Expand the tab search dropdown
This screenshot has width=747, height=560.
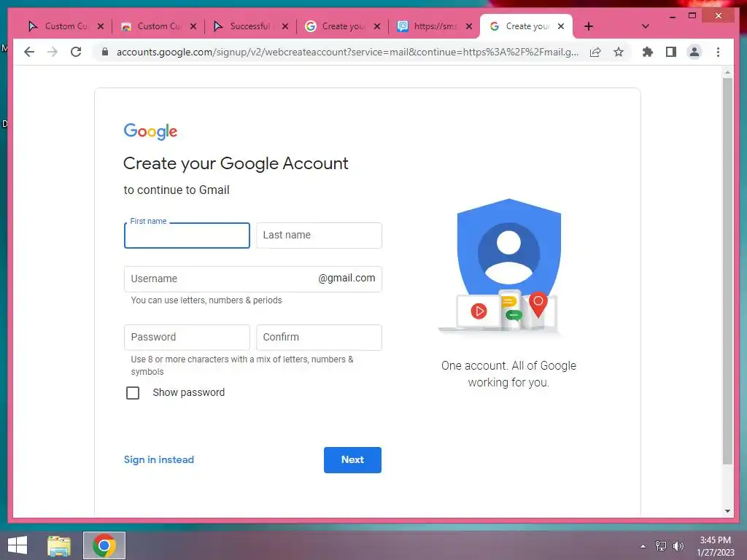645,26
